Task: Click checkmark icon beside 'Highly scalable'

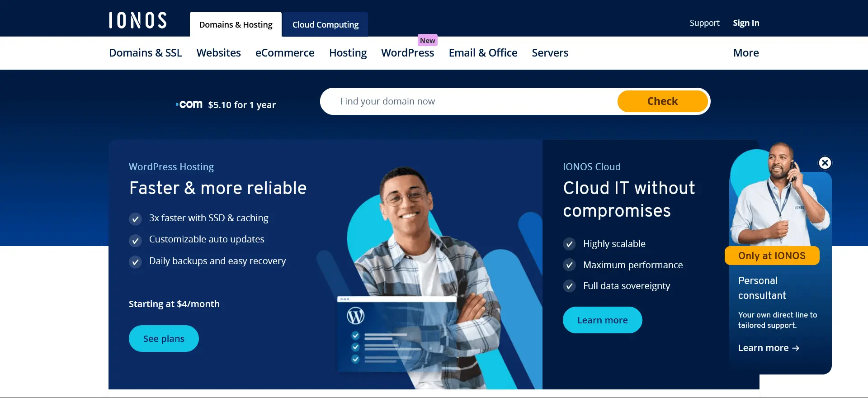Action: (x=569, y=244)
